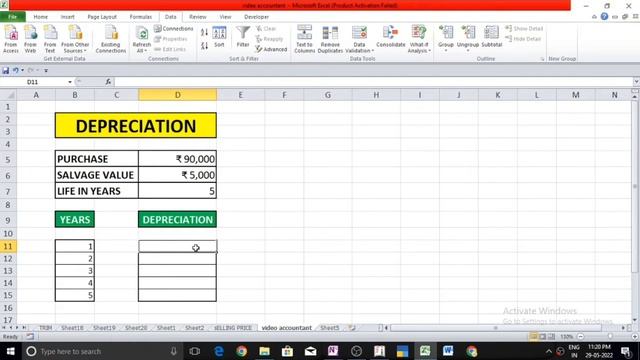This screenshot has width=640, height=360.
Task: Click the Zoom out minus button
Action: tap(580, 337)
